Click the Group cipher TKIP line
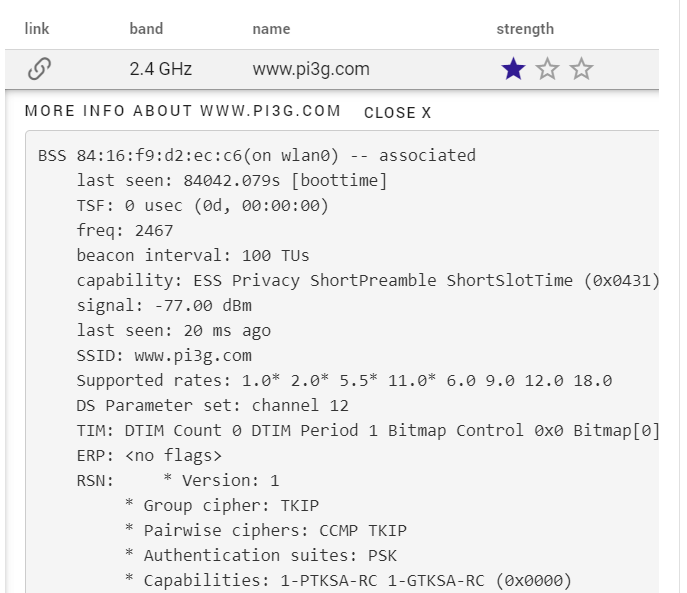Viewport: 687px width, 593px height. (x=222, y=506)
